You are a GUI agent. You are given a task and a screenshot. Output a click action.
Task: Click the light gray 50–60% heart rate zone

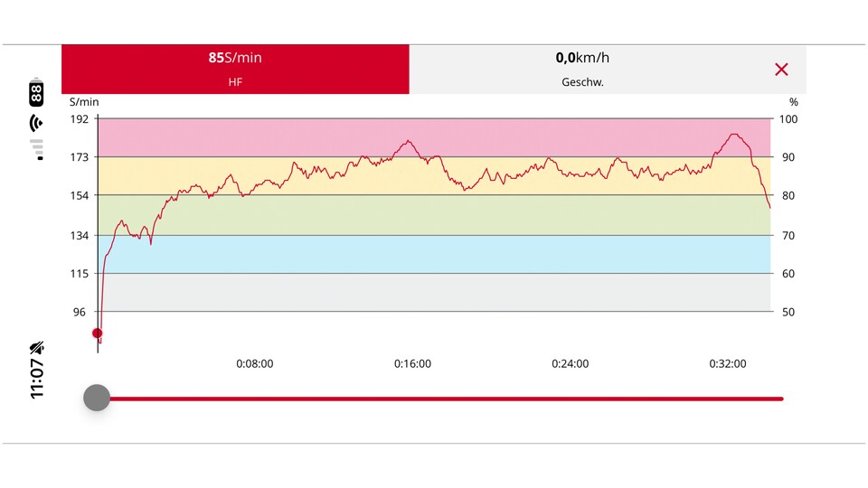click(434, 292)
